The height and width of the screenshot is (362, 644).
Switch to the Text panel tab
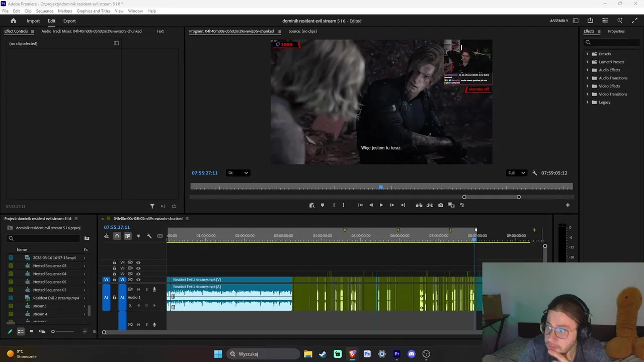(160, 31)
